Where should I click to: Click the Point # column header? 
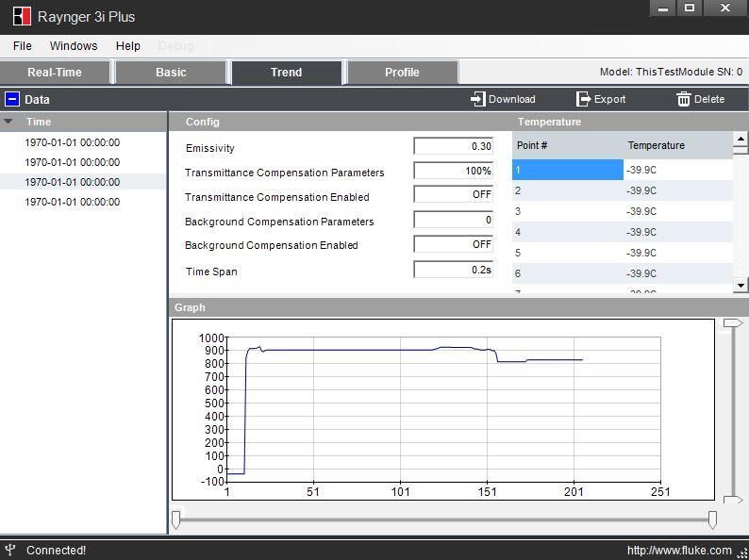[568, 145]
